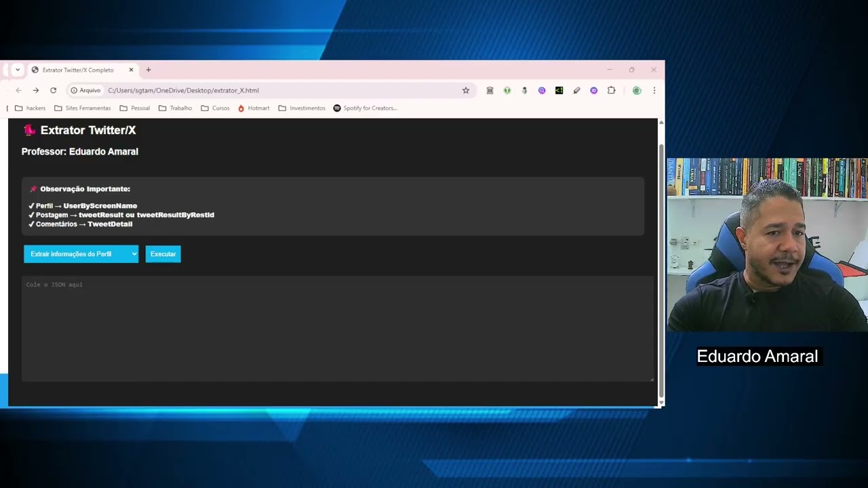This screenshot has height=488, width=868.
Task: Bookmark this page with the star
Action: (x=466, y=90)
